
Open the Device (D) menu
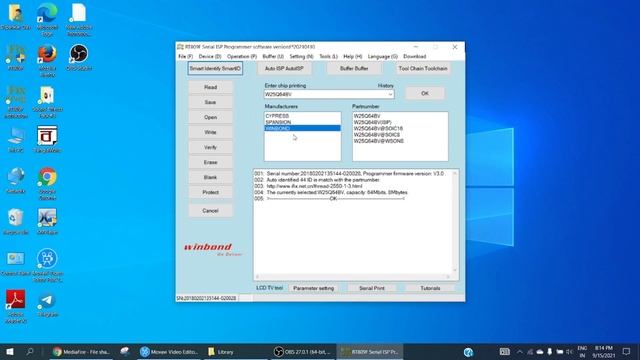point(210,56)
